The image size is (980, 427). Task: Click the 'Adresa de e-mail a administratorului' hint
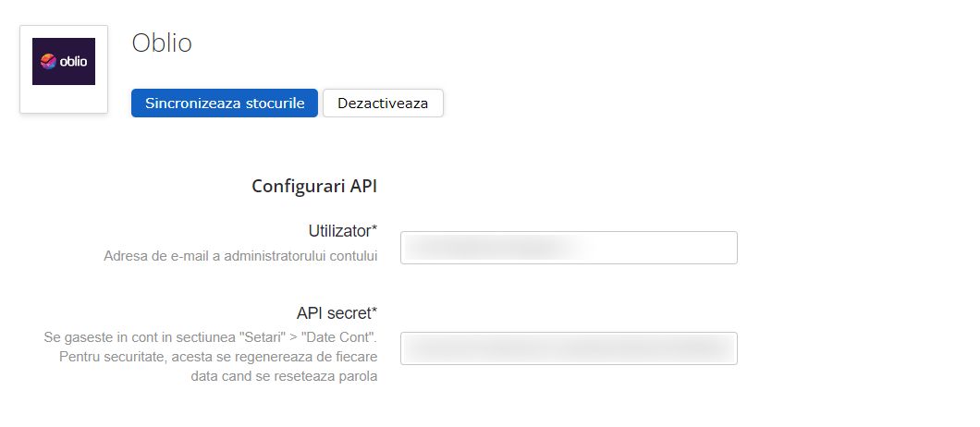(240, 256)
